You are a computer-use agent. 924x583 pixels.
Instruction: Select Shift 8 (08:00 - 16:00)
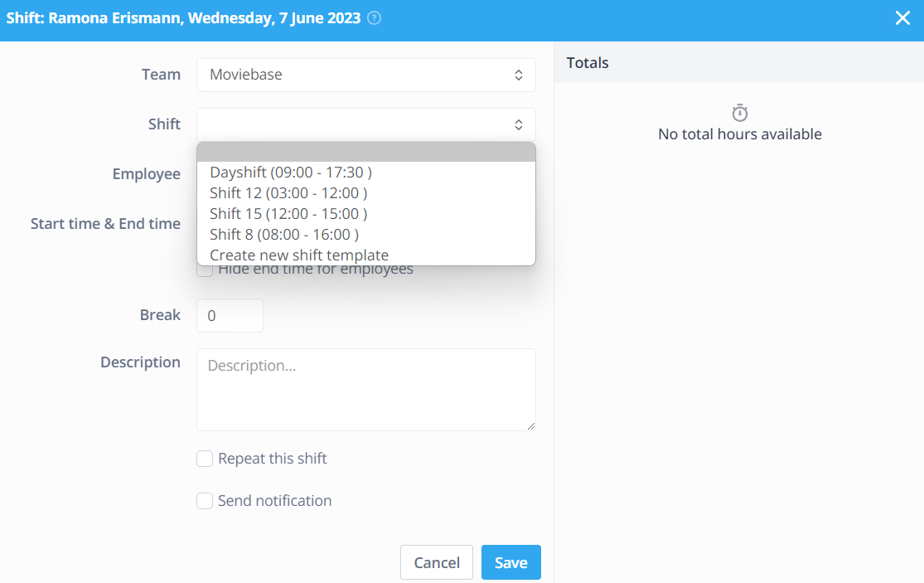click(x=284, y=235)
